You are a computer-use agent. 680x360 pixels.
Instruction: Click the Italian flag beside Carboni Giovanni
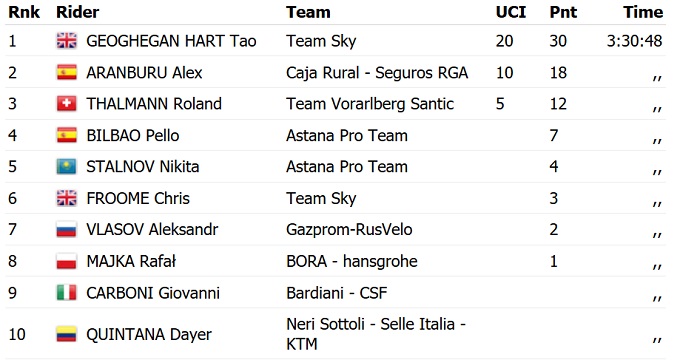67,293
